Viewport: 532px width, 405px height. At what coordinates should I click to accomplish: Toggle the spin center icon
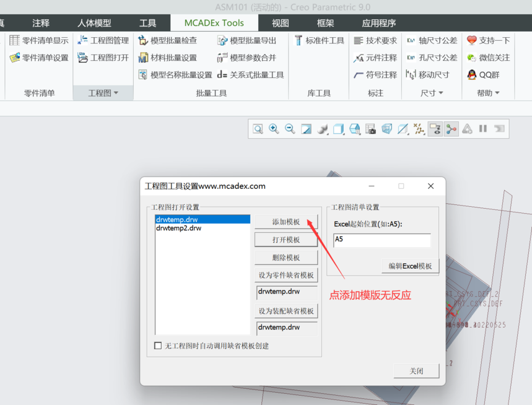tap(451, 129)
